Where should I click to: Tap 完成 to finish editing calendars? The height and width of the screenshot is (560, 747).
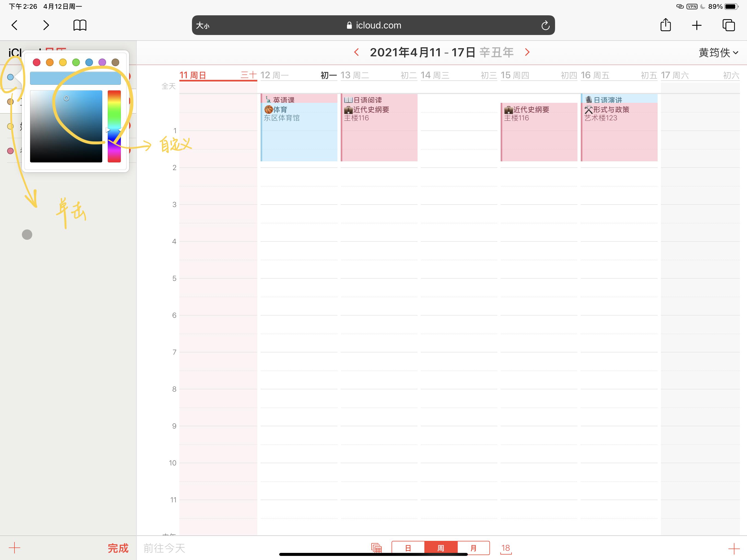(118, 548)
